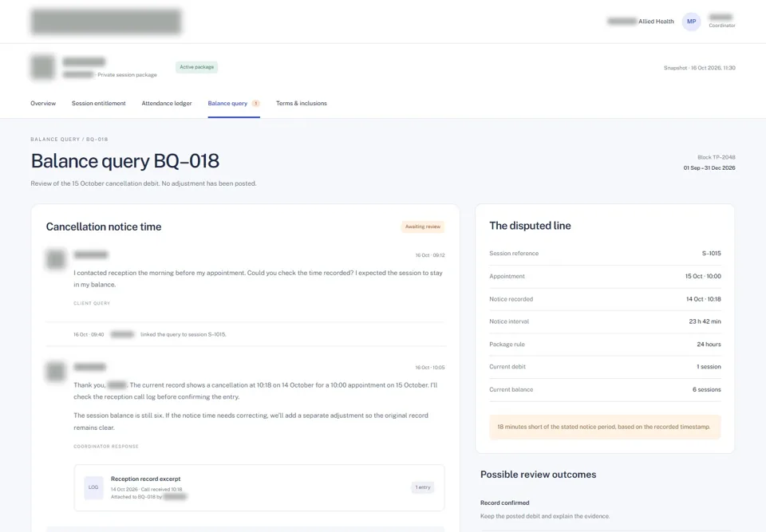Click the COORDINATOR RESPONSE label
The height and width of the screenshot is (532, 766).
(x=106, y=447)
